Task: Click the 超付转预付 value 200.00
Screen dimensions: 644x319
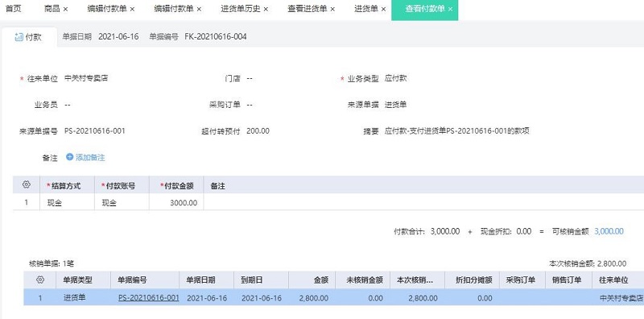Action: point(258,130)
